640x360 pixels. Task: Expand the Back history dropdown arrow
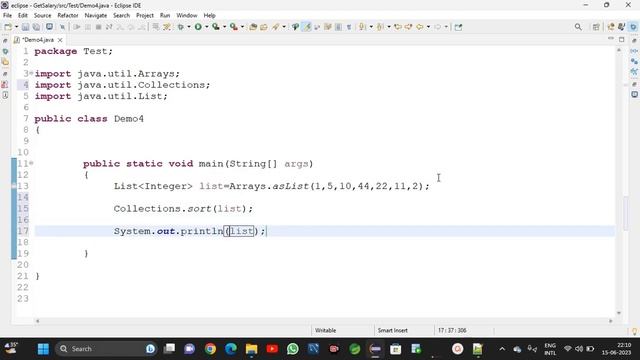coord(428,27)
